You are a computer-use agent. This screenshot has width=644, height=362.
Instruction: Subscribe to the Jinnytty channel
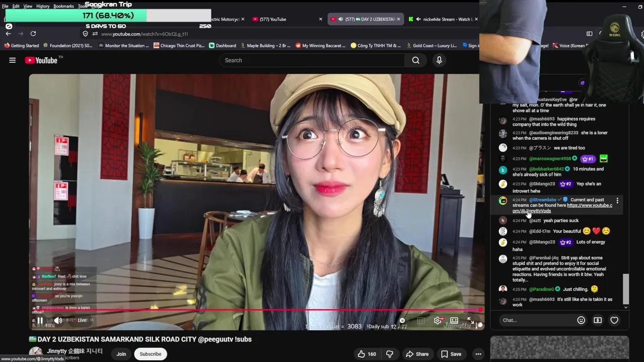(x=150, y=354)
